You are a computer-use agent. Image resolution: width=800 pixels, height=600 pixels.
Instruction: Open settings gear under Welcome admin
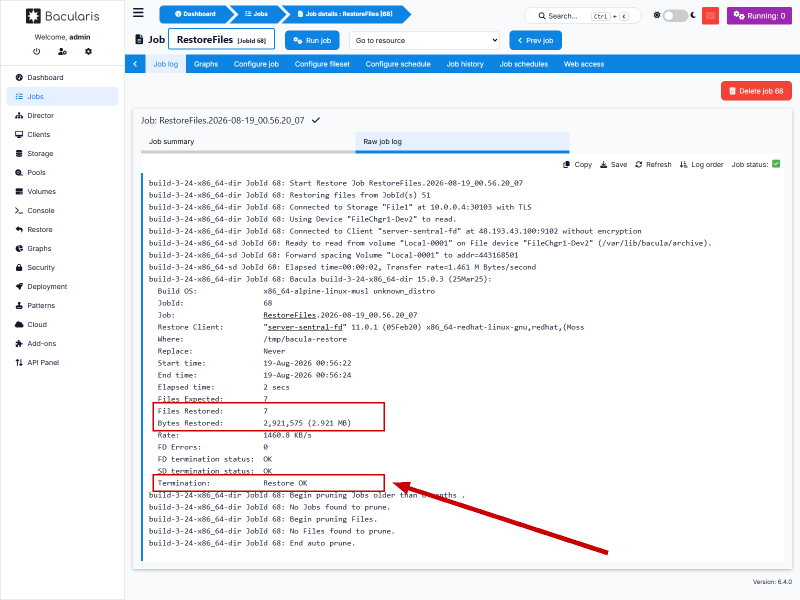point(88,52)
